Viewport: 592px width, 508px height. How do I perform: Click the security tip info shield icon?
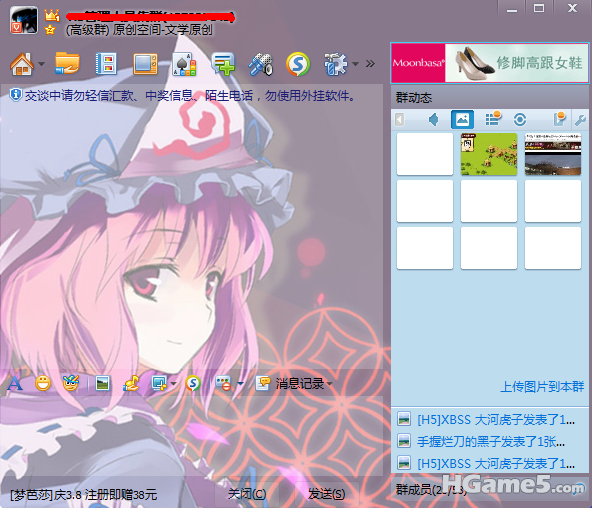(15, 95)
